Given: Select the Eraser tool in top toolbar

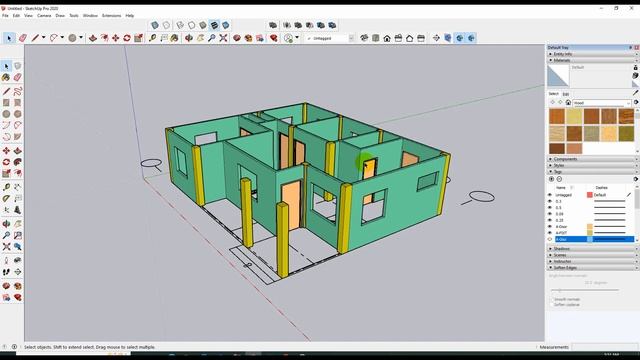Looking at the screenshot, I should 23,38.
